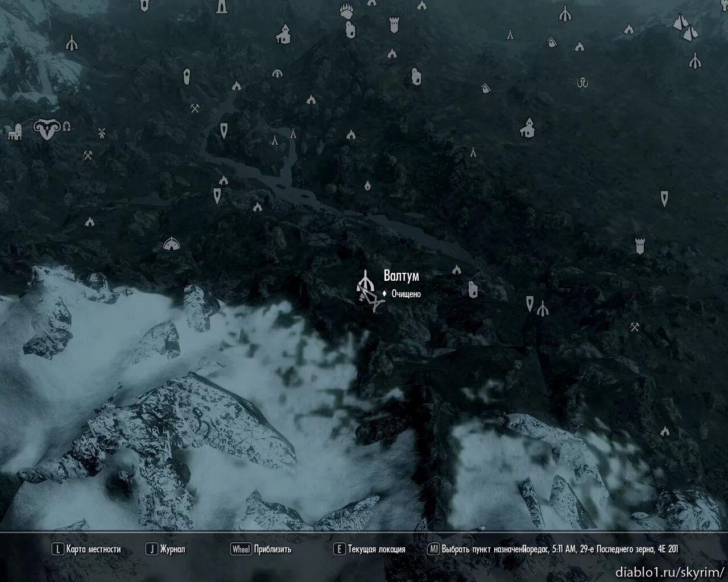Select cave marker above the domed barrow
This screenshot has width=728, height=582.
(x=89, y=222)
